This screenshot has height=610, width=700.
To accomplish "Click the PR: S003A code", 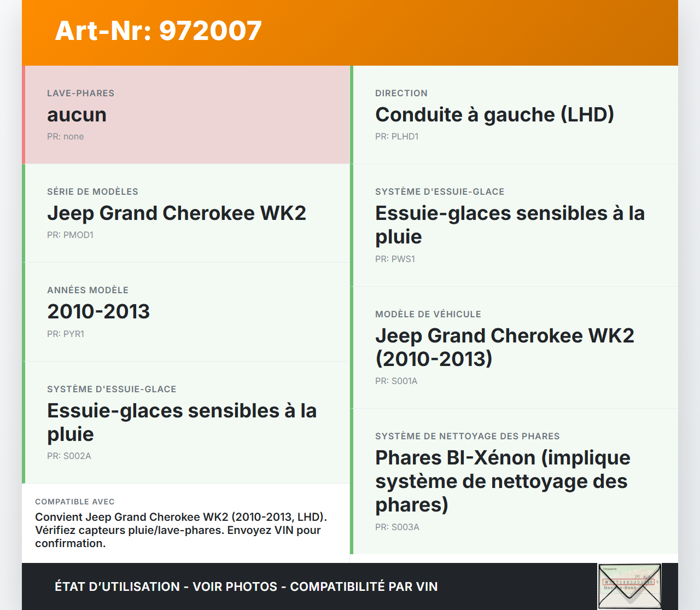I will pyautogui.click(x=397, y=527).
